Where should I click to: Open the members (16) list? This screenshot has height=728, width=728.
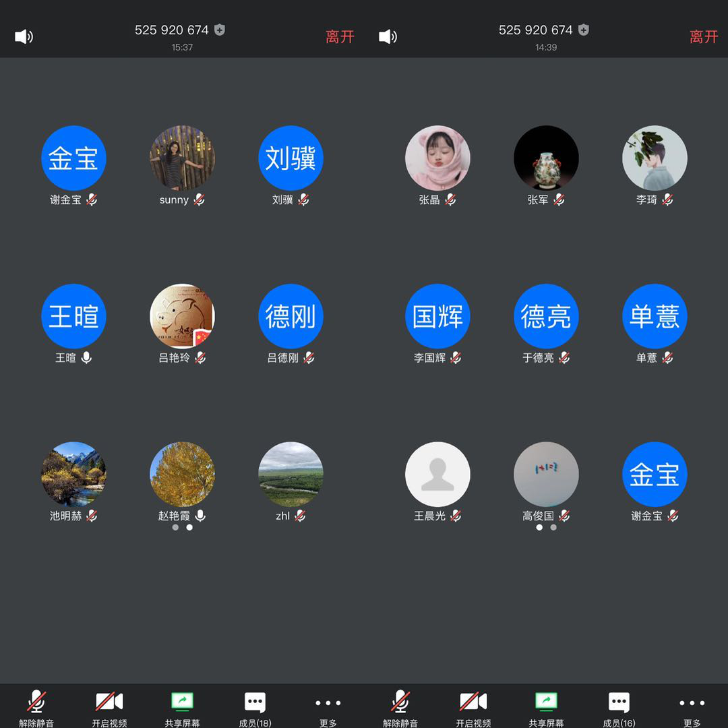pos(619,708)
